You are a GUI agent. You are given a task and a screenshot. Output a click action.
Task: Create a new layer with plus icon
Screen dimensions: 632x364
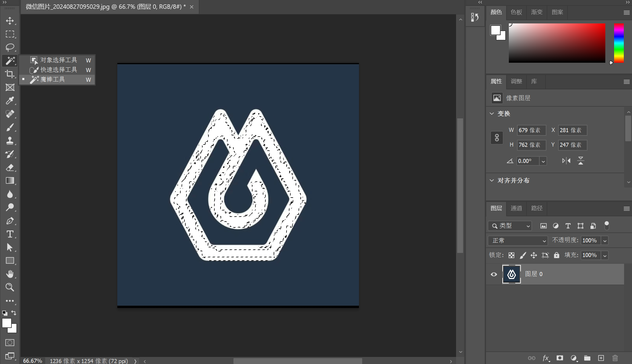pyautogui.click(x=601, y=358)
